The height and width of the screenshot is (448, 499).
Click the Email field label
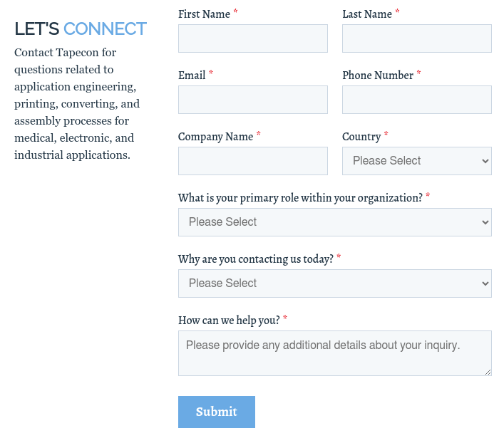192,75
